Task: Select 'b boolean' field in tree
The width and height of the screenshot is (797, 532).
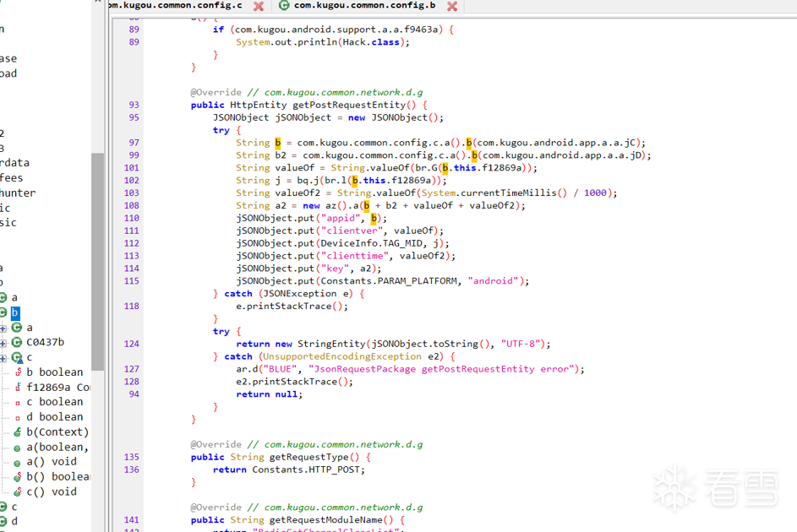Action: tap(54, 372)
